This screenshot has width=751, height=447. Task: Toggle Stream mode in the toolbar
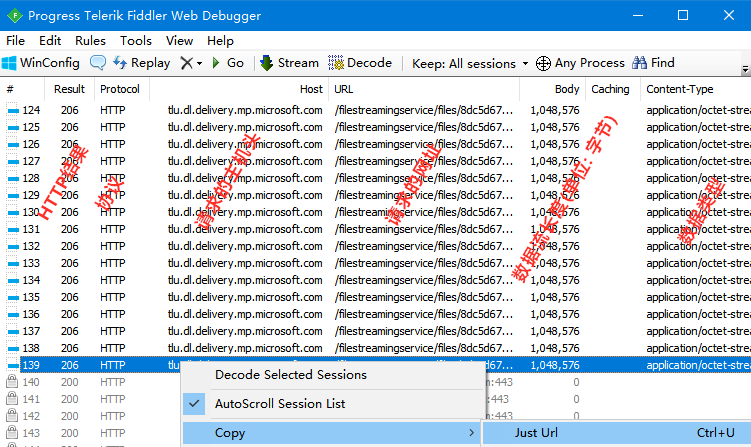(289, 63)
